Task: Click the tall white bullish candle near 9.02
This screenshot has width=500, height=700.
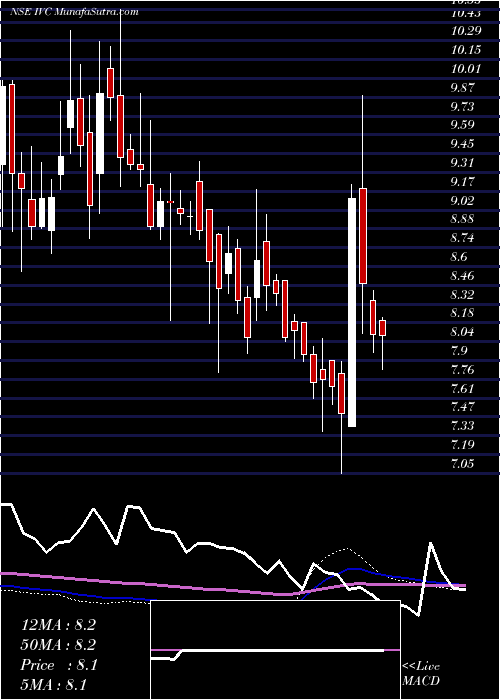Action: coord(352,312)
